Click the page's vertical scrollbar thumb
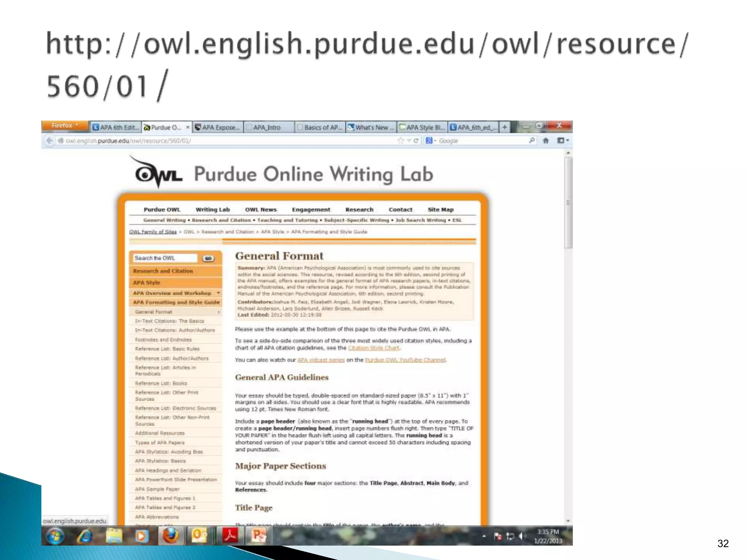 click(x=568, y=202)
